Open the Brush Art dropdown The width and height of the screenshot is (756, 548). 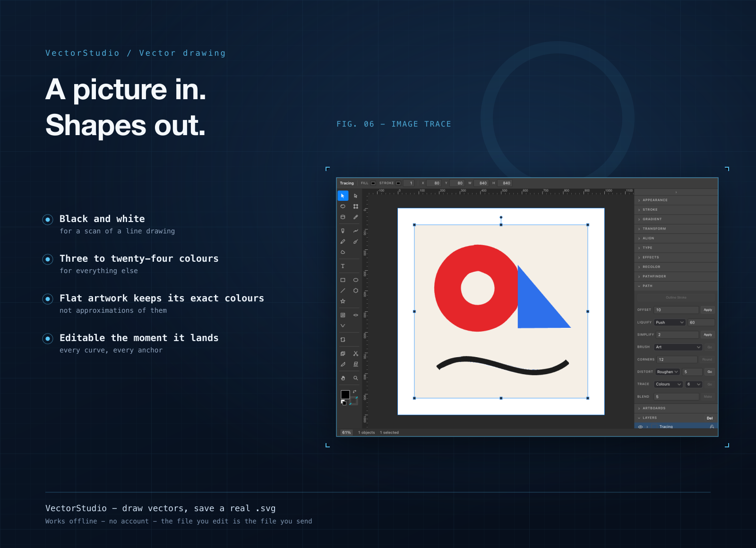(x=678, y=347)
